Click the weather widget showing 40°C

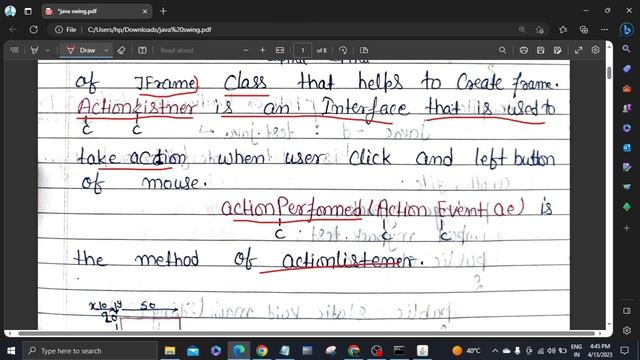click(x=466, y=351)
